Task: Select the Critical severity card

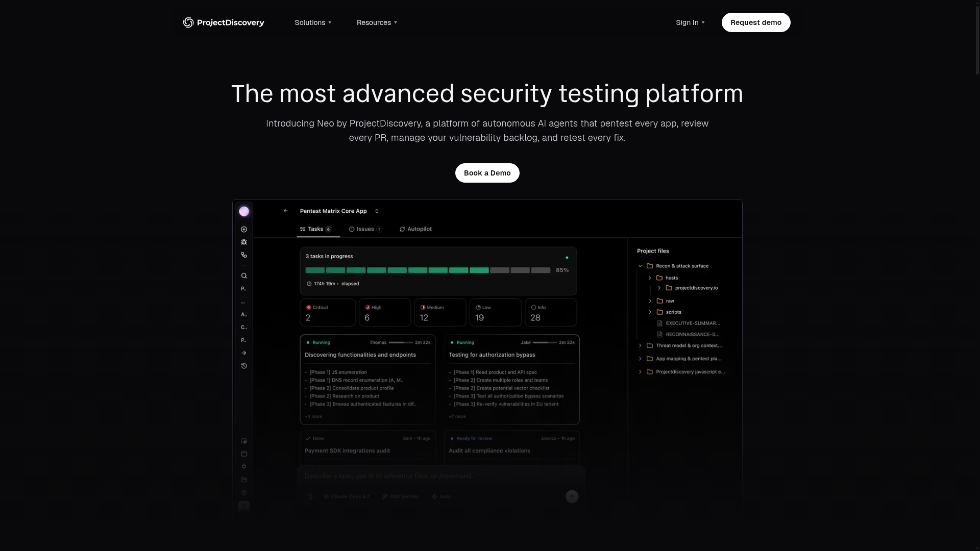Action: 328,312
